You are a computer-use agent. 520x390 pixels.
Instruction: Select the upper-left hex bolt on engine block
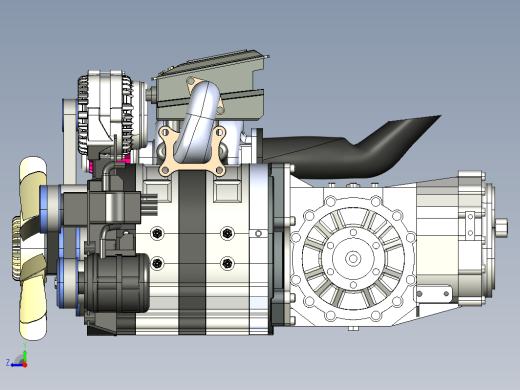tap(157, 233)
